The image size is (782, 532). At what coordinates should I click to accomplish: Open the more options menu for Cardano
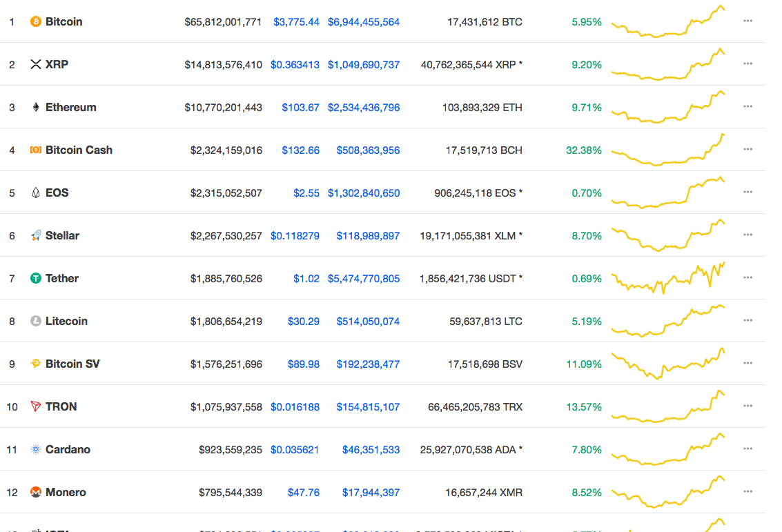(747, 449)
